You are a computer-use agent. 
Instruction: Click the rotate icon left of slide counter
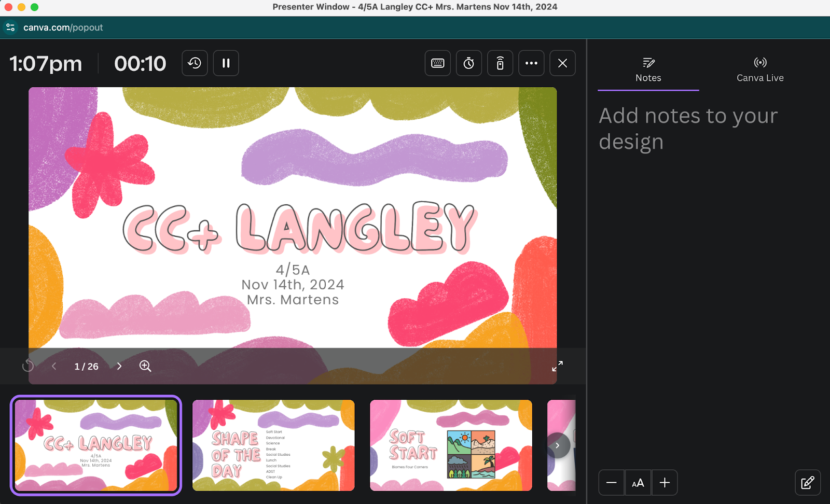point(28,366)
